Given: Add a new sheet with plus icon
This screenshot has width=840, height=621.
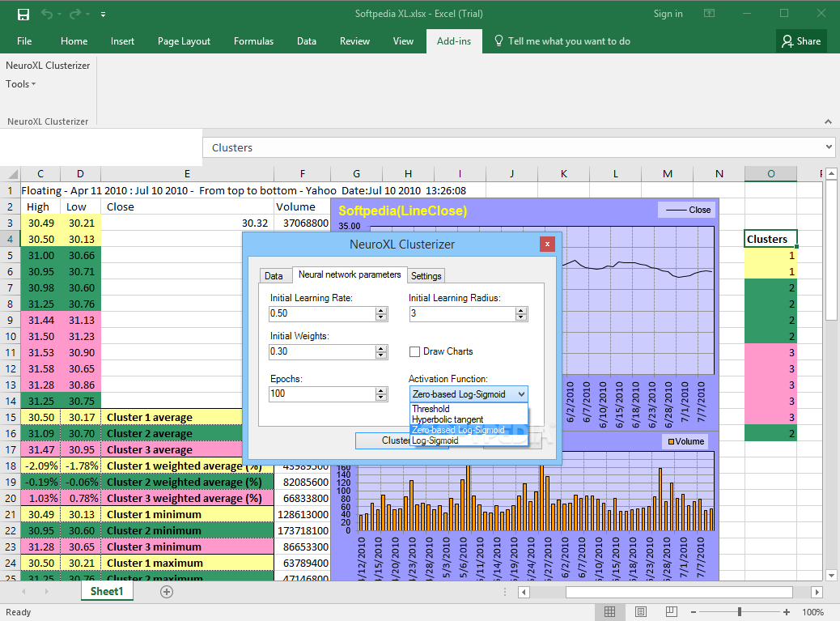Looking at the screenshot, I should coord(167,592).
